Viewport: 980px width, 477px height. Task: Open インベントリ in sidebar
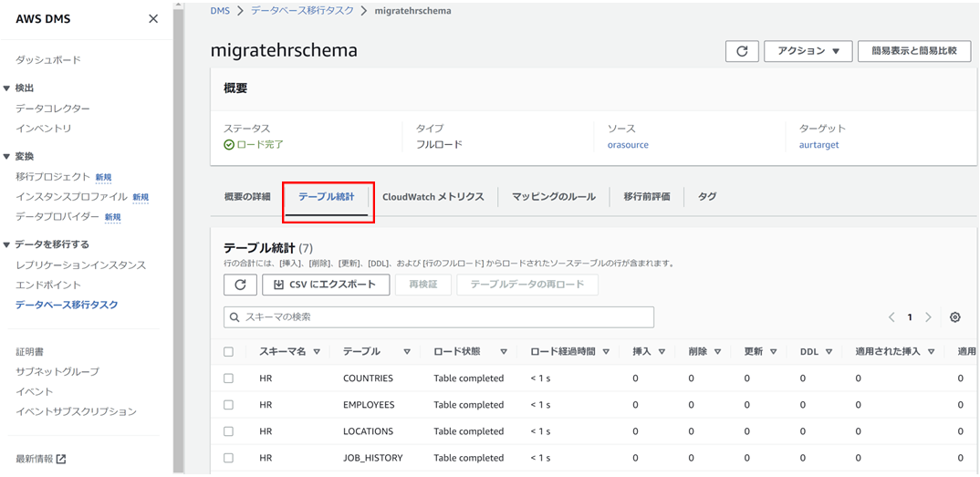click(x=43, y=129)
